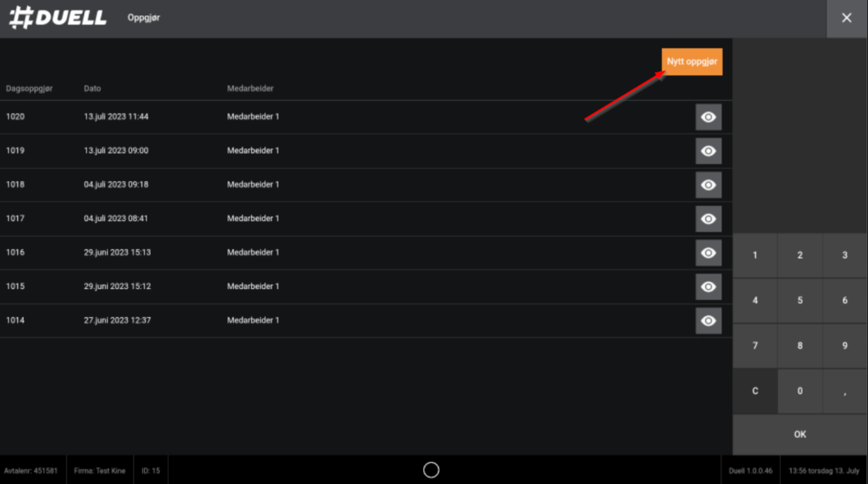Close the Oppgjør screen with X
This screenshot has width=868, height=484.
(x=847, y=19)
